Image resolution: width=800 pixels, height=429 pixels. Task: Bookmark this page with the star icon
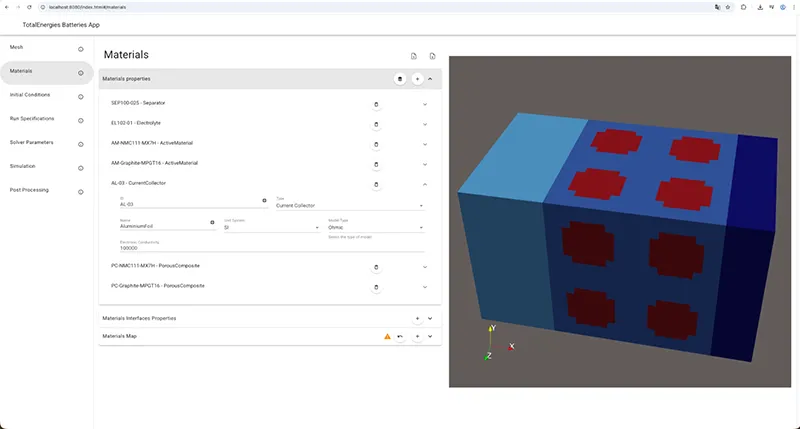point(728,7)
